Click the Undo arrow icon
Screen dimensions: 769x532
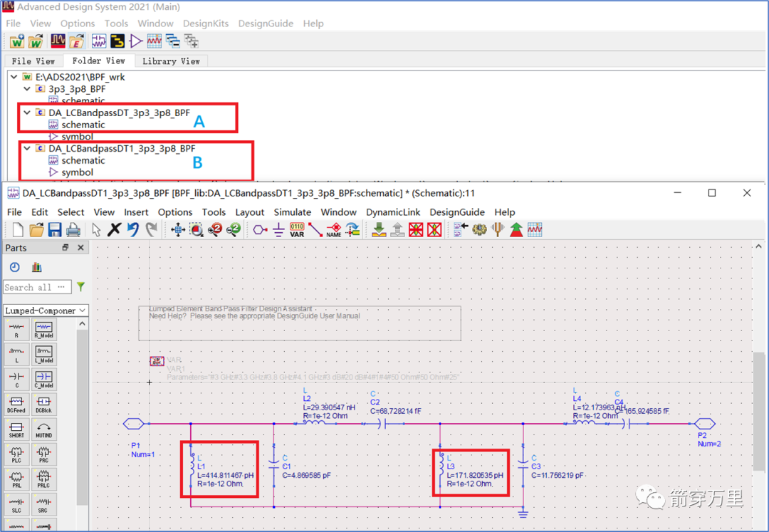coord(133,229)
